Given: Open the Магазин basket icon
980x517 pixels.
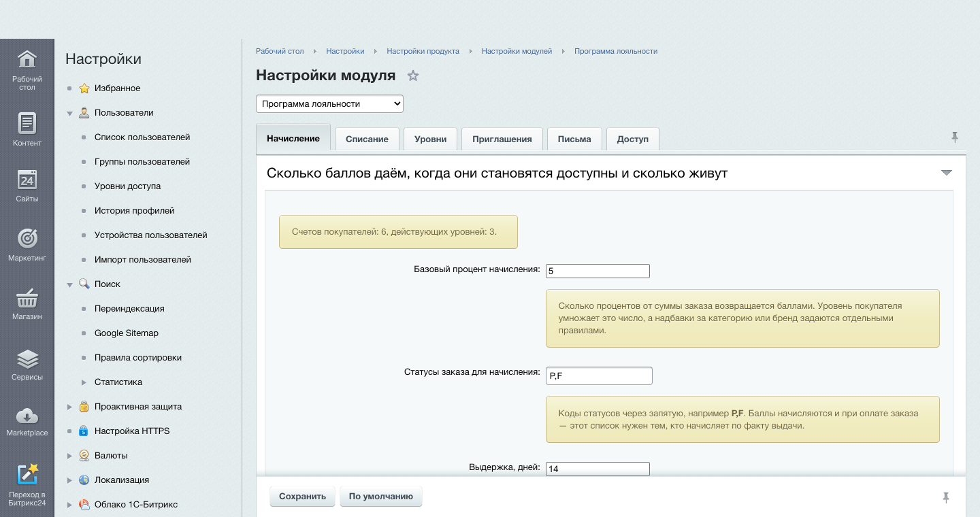Looking at the screenshot, I should (27, 298).
